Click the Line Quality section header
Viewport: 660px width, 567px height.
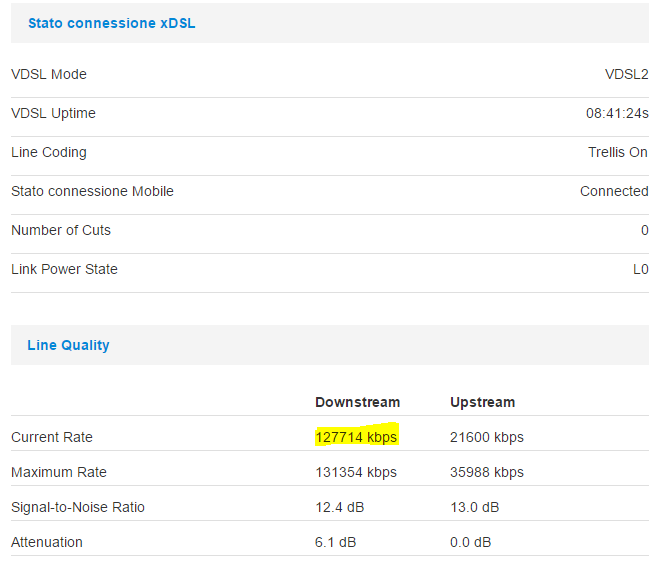coord(68,345)
